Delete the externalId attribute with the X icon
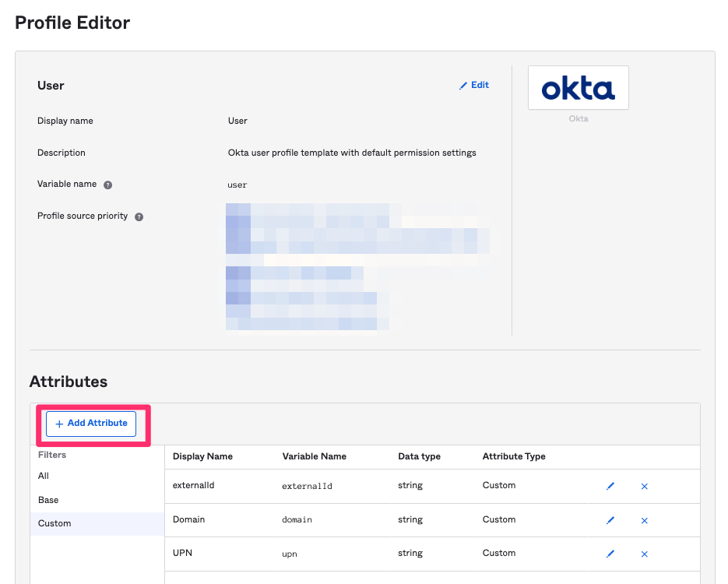The image size is (728, 584). point(644,486)
